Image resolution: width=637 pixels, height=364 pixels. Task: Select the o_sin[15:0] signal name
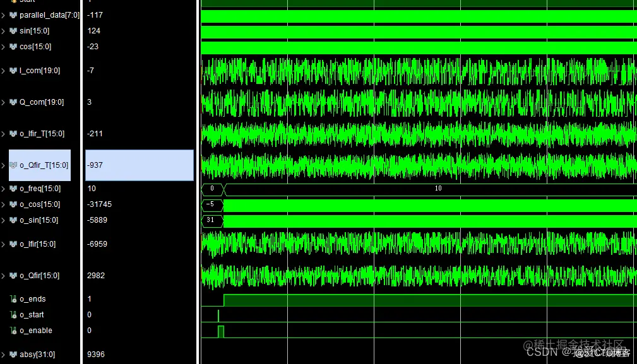pos(39,220)
